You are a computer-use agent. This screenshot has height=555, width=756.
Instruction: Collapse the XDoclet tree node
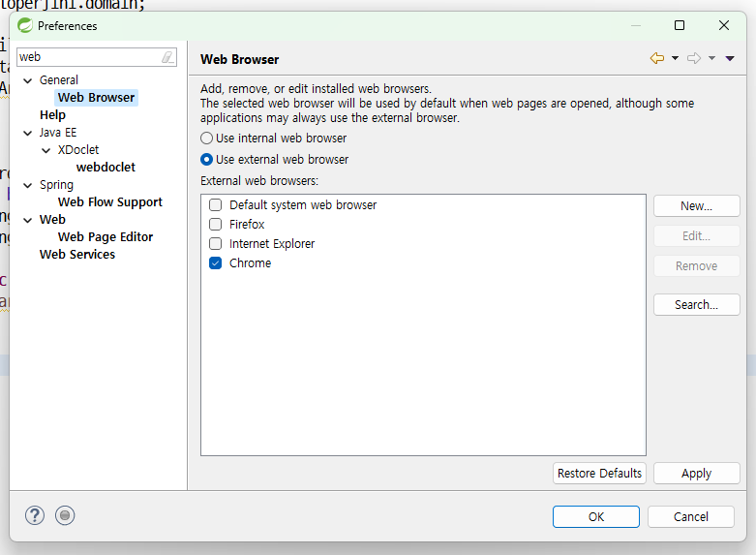(45, 150)
